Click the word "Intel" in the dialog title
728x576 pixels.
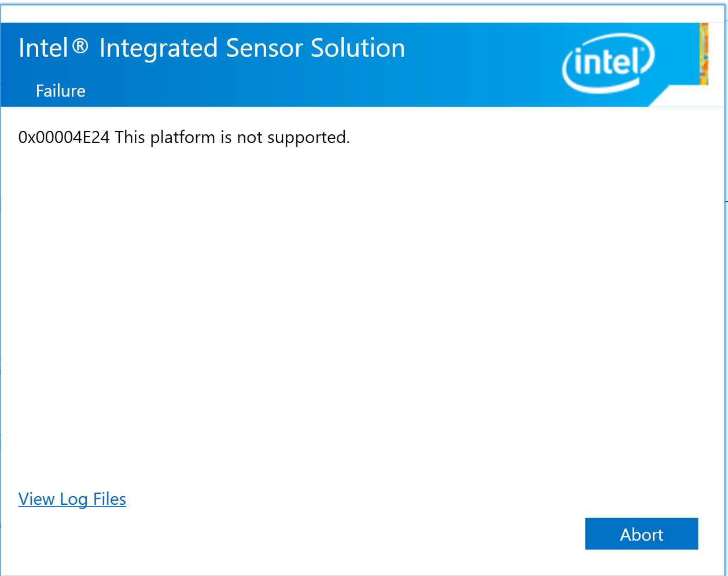[x=43, y=48]
